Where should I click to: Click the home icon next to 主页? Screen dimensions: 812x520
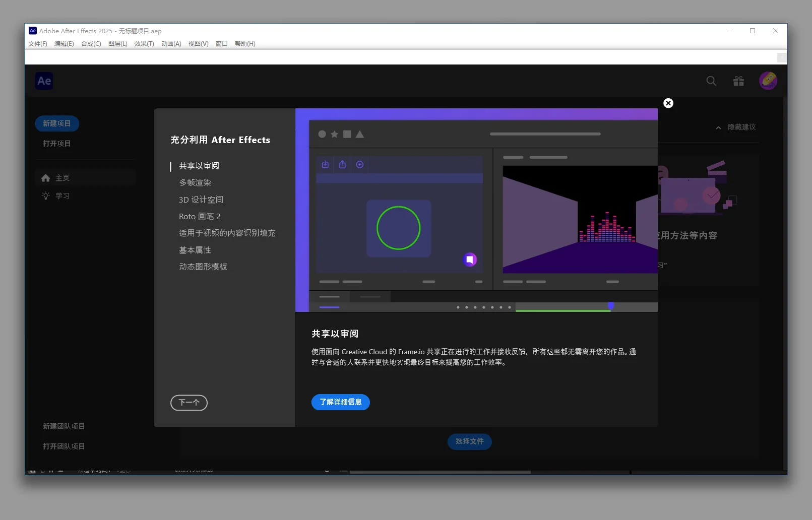point(46,178)
